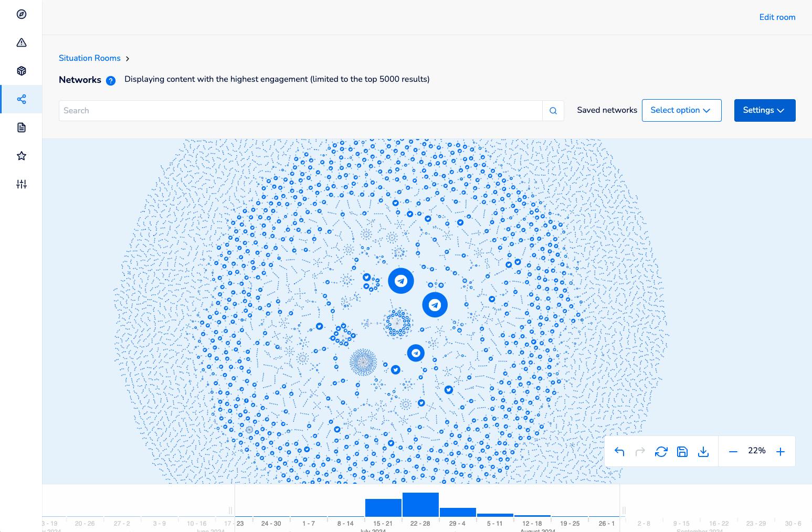Open the Saved networks Select option dropdown
812x532 pixels.
tap(681, 110)
